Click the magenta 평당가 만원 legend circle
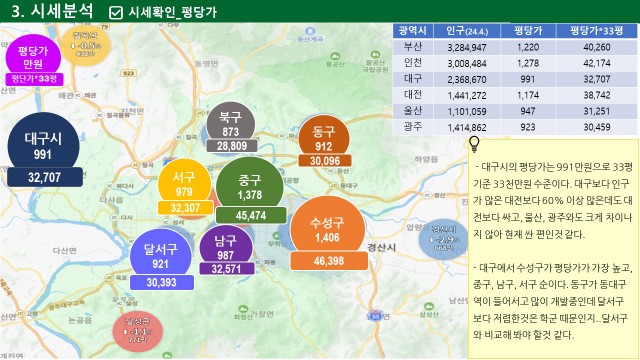This screenshot has width=640, height=360. [33, 57]
